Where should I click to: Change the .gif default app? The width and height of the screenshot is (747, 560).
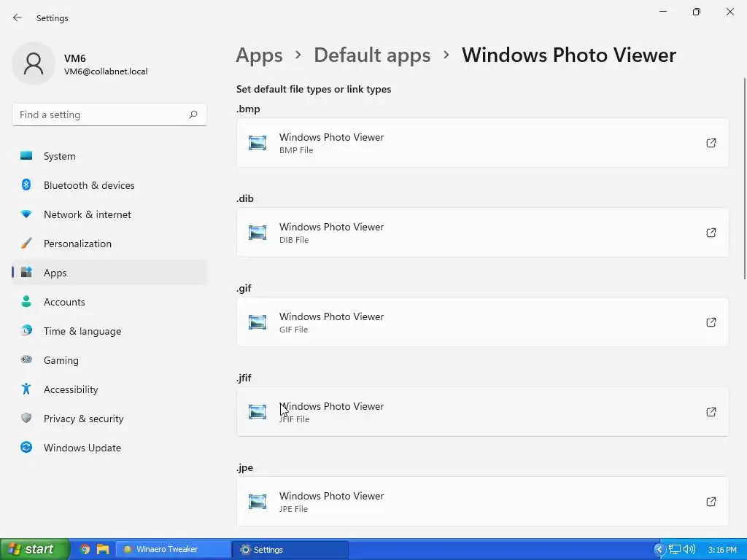483,322
